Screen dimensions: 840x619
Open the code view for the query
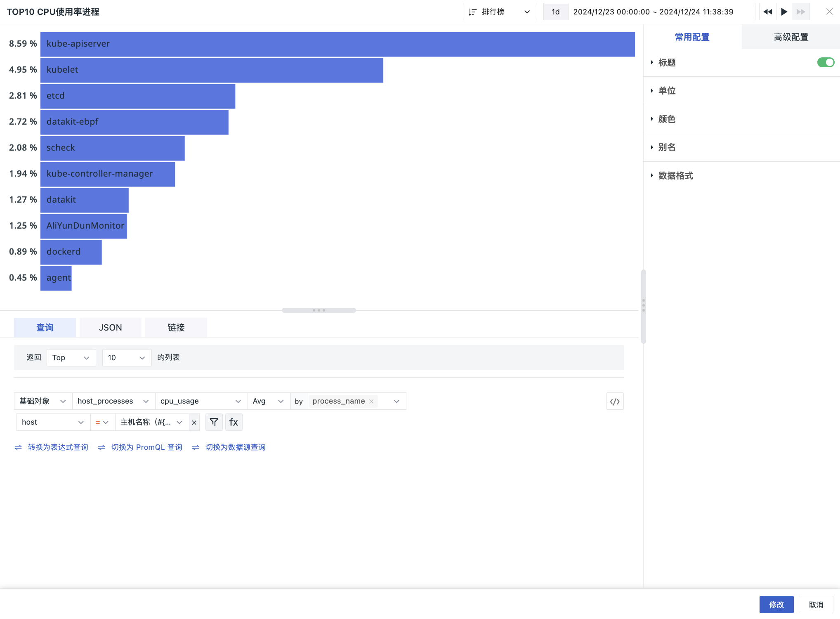pyautogui.click(x=615, y=402)
